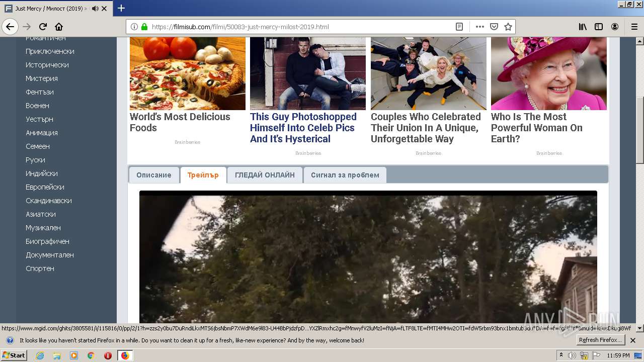
Task: Show site information icon in address bar
Action: pos(134,27)
